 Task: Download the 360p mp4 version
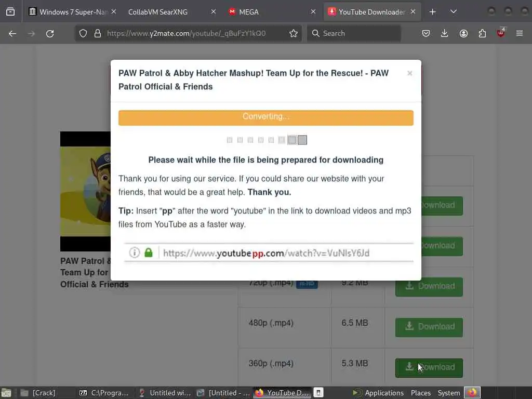(429, 368)
